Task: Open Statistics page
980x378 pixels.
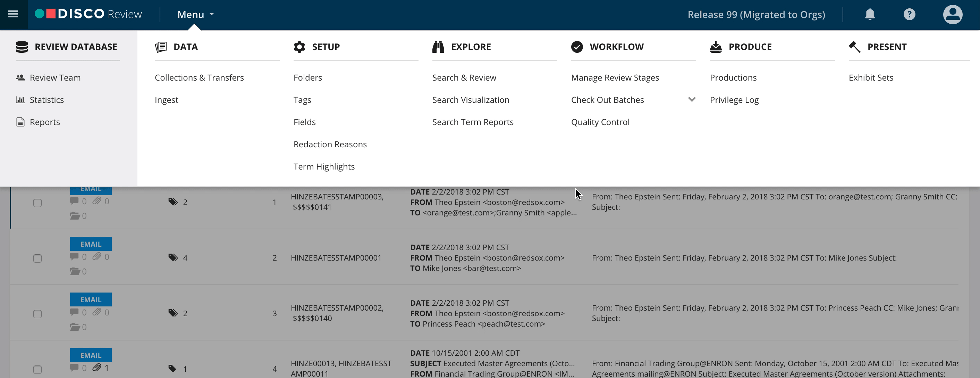Action: pyautogui.click(x=47, y=99)
